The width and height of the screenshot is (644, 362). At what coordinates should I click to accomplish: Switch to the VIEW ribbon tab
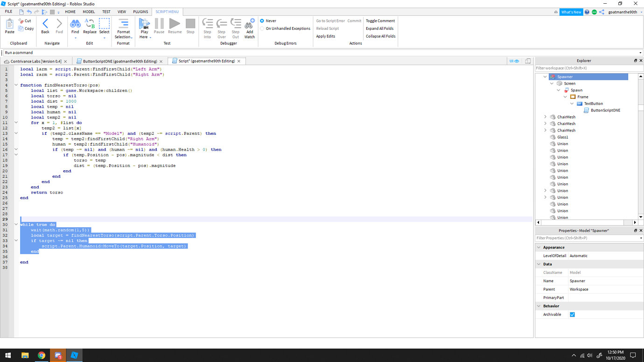tap(122, 12)
